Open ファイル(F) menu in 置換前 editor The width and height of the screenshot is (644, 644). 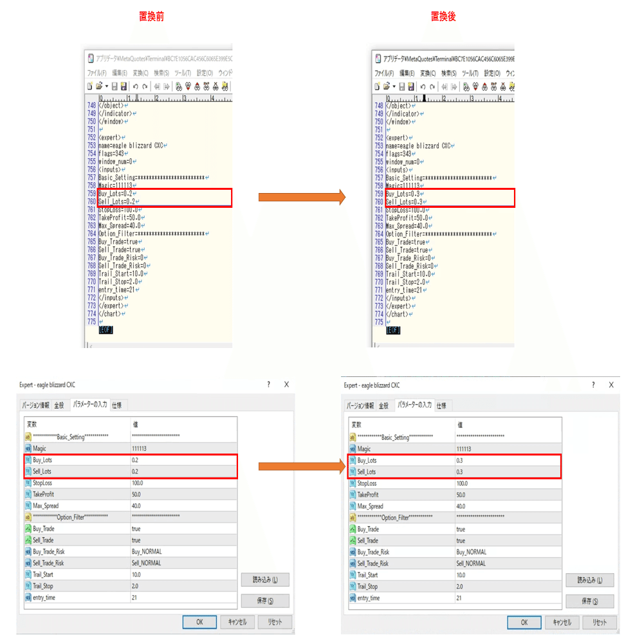pos(97,73)
